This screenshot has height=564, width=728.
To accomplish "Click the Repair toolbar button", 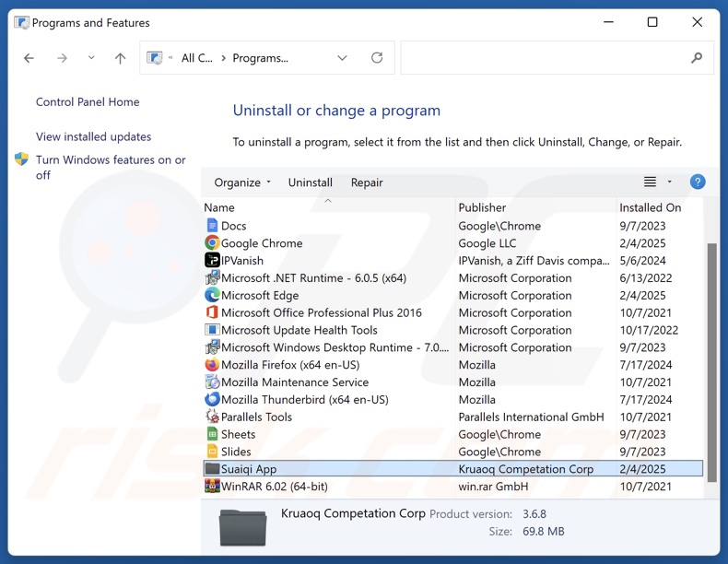I will coord(367,182).
